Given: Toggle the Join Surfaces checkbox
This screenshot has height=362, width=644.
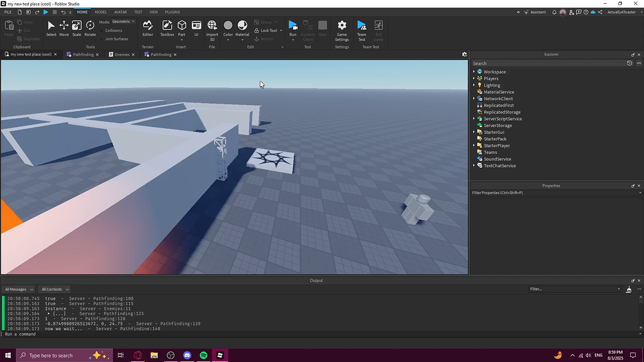Looking at the screenshot, I should (102, 39).
